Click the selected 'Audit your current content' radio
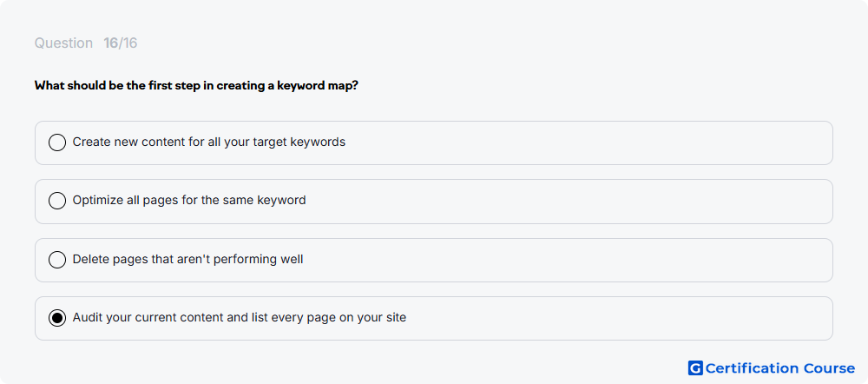The image size is (868, 384). point(57,318)
